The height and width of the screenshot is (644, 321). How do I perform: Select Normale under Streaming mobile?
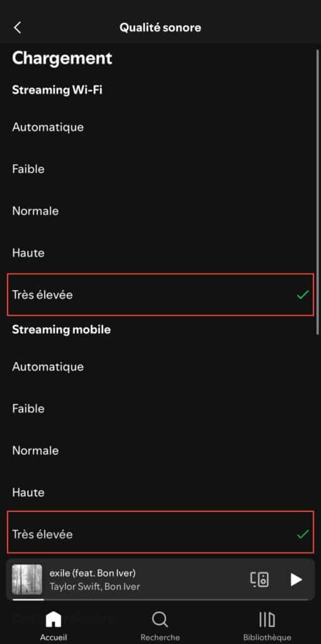point(160,450)
